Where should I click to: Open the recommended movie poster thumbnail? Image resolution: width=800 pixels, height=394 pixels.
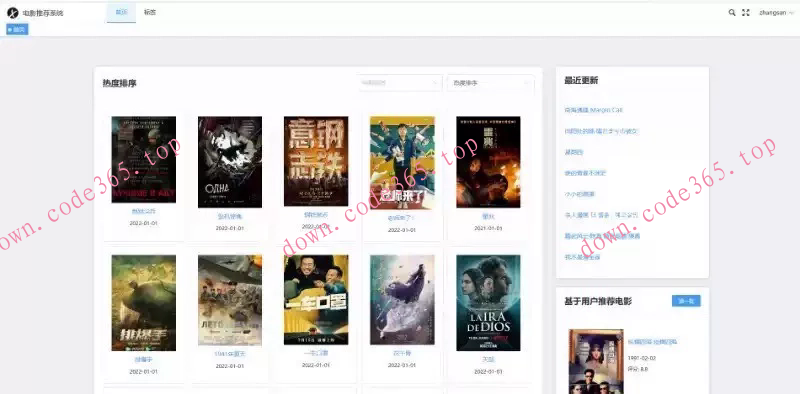click(x=596, y=361)
